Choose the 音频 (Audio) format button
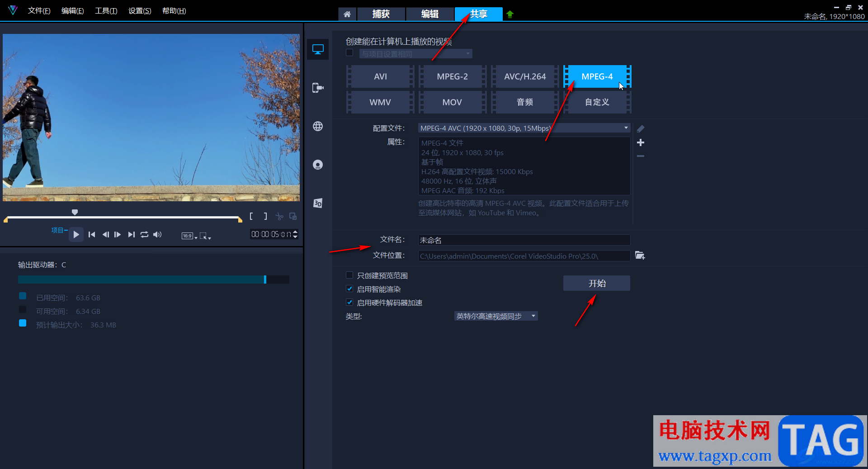 coord(525,102)
